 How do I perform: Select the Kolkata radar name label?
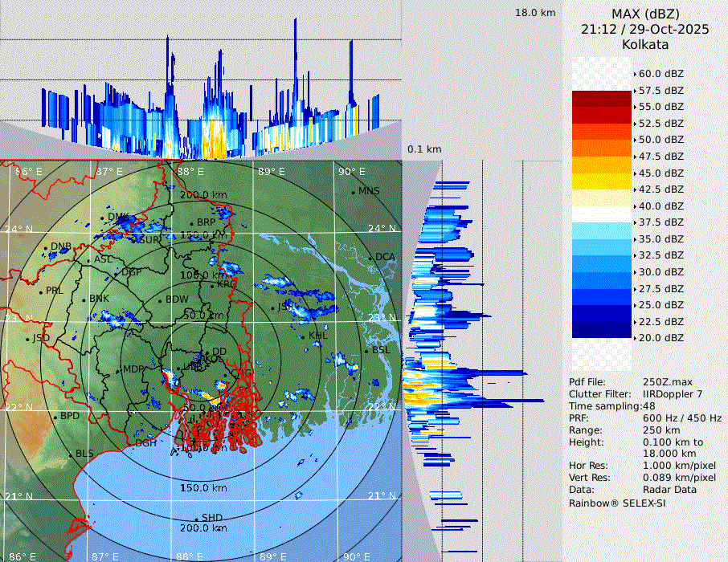pyautogui.click(x=645, y=44)
